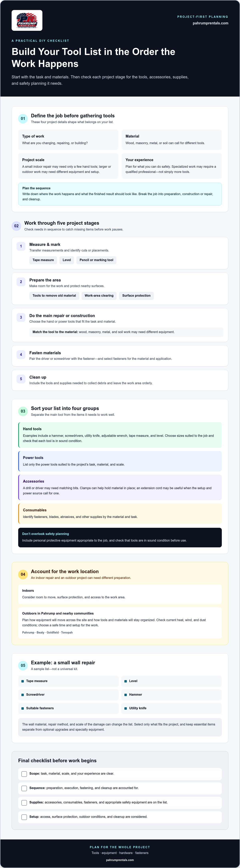
Task: Click the 03 section number badge
Action: pyautogui.click(x=23, y=411)
